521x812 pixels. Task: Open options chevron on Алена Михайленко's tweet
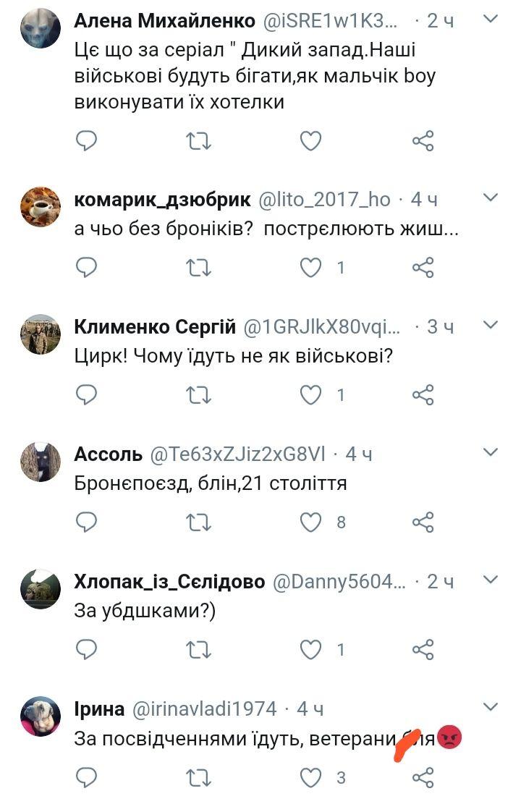(x=491, y=18)
